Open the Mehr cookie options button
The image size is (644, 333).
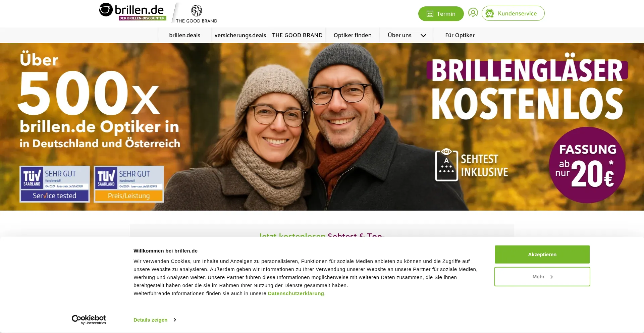click(x=542, y=277)
